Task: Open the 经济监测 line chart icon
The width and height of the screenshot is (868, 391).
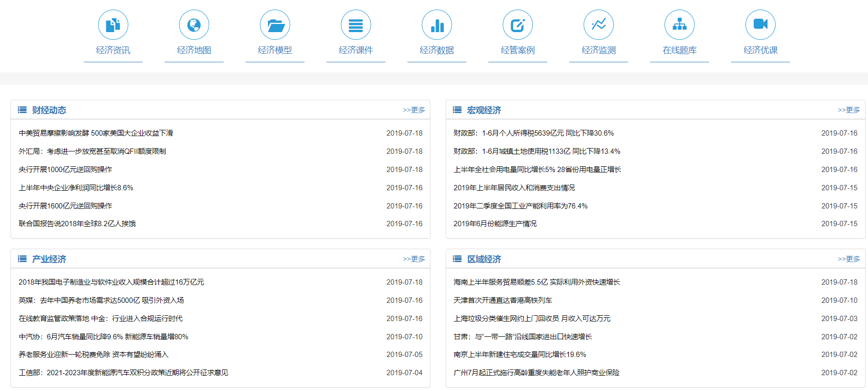Action: coord(598,25)
